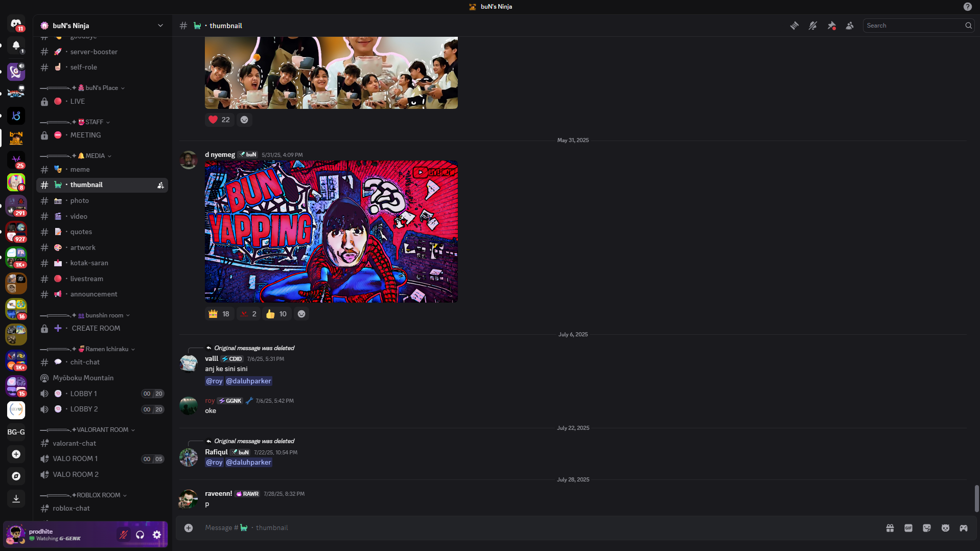980x551 pixels.
Task: Toggle the crown reaction with 18
Action: [x=220, y=314]
